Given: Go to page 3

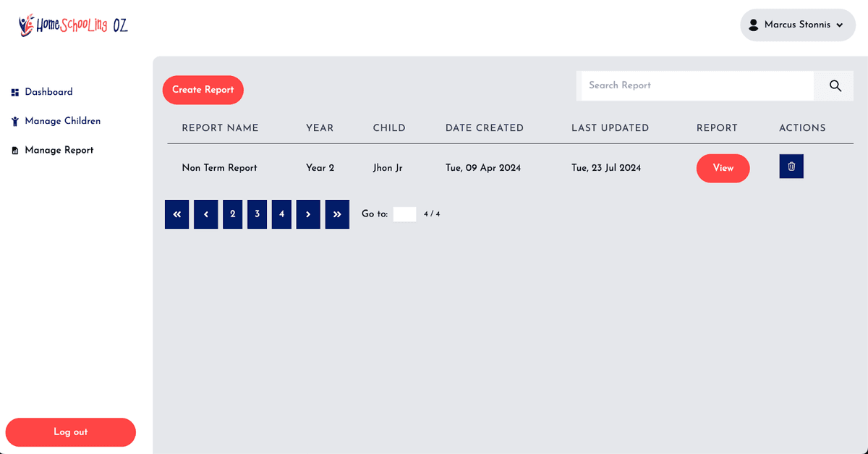Looking at the screenshot, I should (257, 214).
